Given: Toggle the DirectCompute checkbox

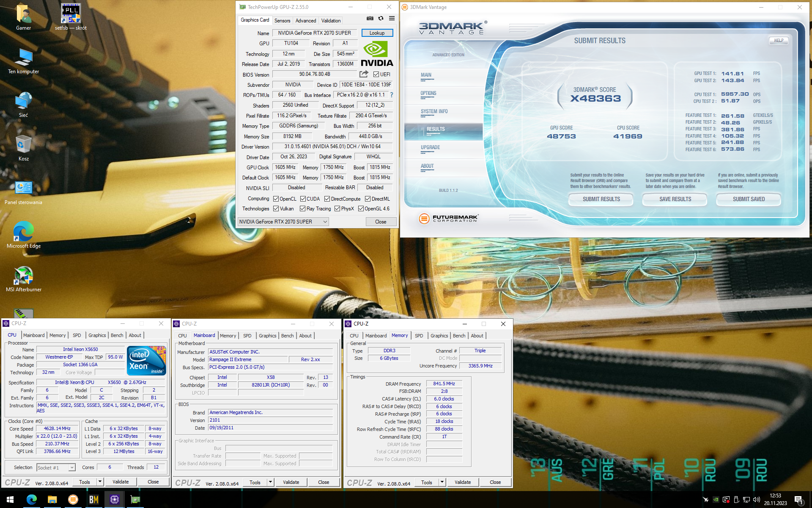Looking at the screenshot, I should [327, 199].
